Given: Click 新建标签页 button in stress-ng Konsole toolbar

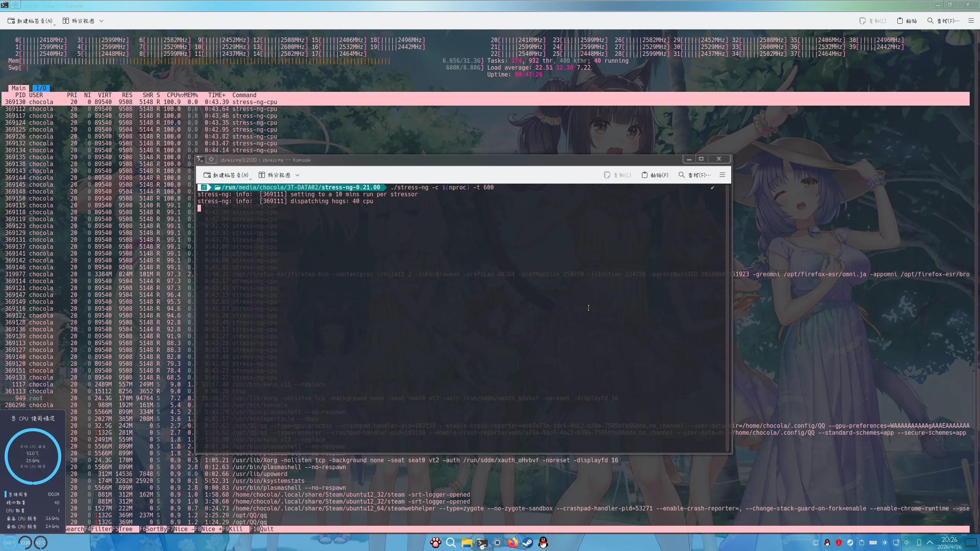Looking at the screenshot, I should tap(226, 175).
